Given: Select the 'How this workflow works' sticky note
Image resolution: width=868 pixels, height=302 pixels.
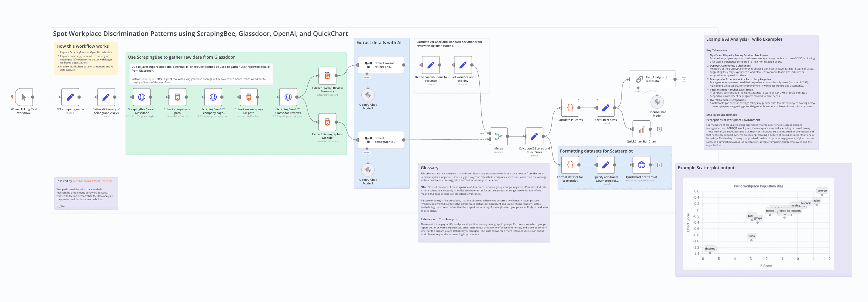Looking at the screenshot, I should coord(86,58).
